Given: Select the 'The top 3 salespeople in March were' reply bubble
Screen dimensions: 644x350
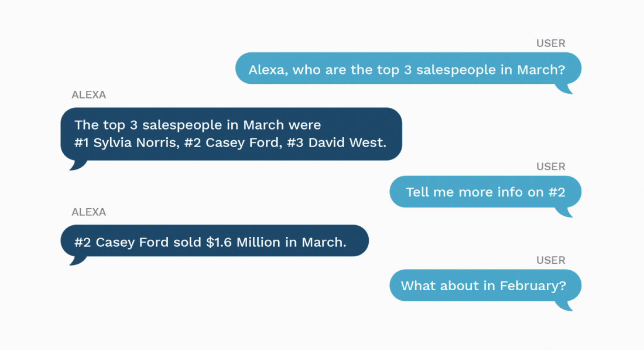Looking at the screenshot, I should pyautogui.click(x=231, y=134).
